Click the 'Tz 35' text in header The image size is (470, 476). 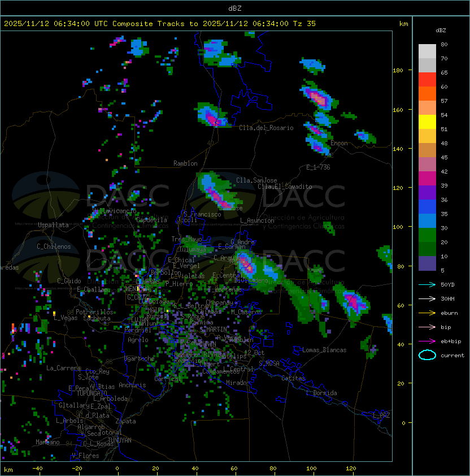[304, 24]
